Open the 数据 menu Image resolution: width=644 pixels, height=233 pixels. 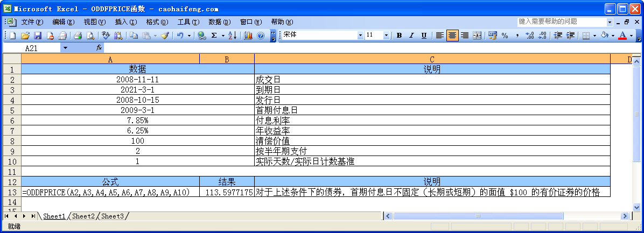219,22
